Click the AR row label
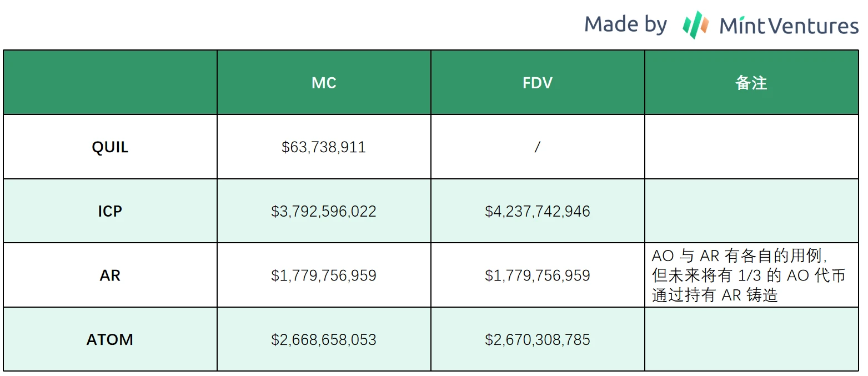868x376 pixels. pyautogui.click(x=110, y=275)
